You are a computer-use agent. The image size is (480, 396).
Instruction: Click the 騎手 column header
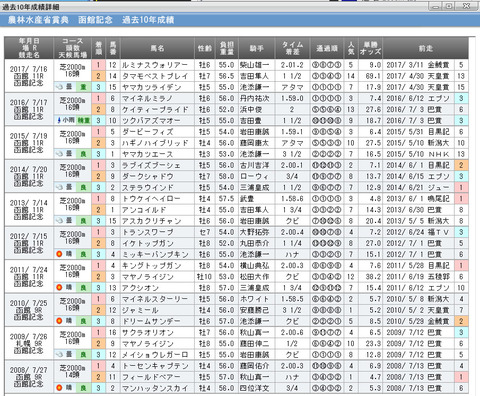(x=257, y=48)
